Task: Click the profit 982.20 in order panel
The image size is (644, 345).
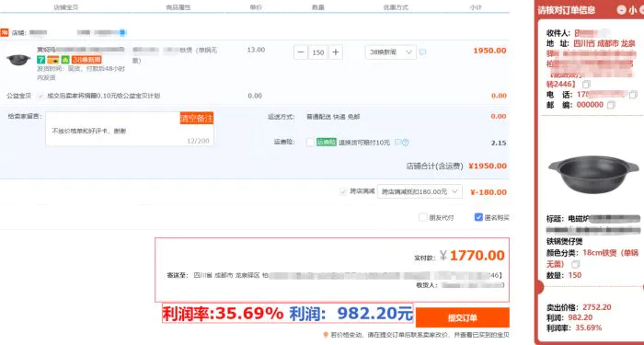Action: [581, 317]
